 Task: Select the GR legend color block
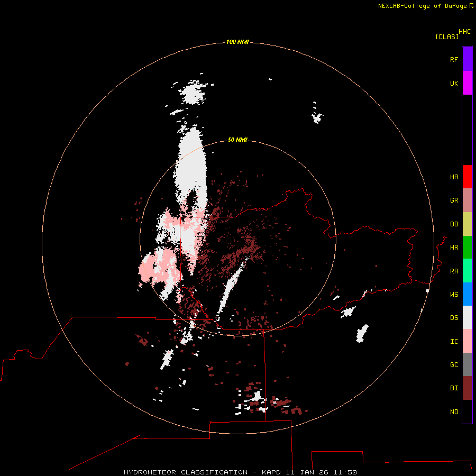point(467,200)
